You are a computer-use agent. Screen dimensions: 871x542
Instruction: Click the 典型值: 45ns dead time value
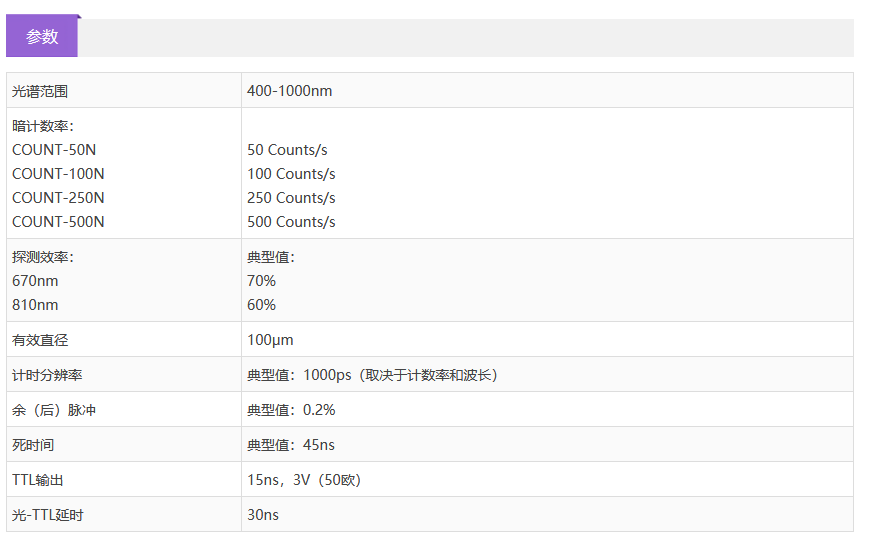291,445
